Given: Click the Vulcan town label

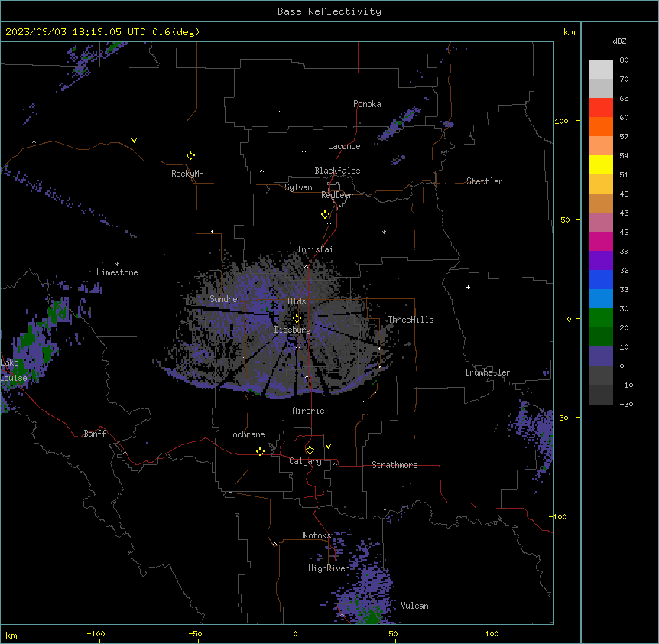Looking at the screenshot, I should [x=415, y=606].
